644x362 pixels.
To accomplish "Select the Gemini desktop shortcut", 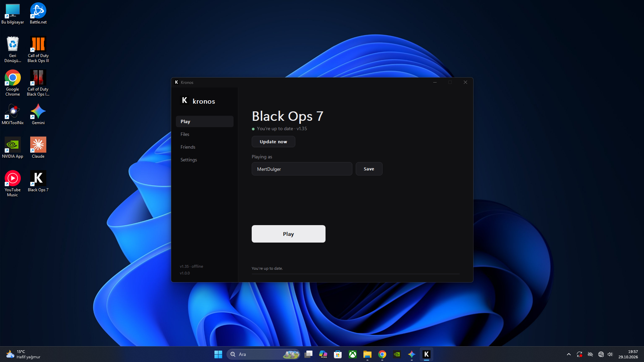I will (38, 114).
